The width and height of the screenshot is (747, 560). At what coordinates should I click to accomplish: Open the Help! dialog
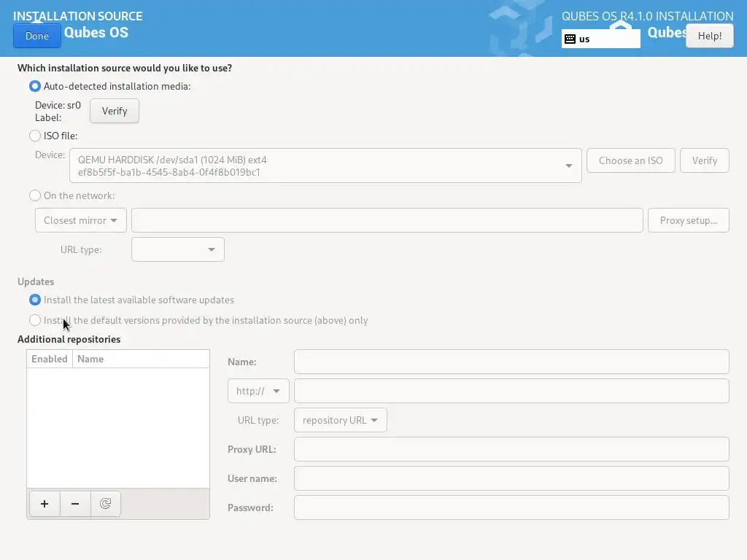pos(709,36)
